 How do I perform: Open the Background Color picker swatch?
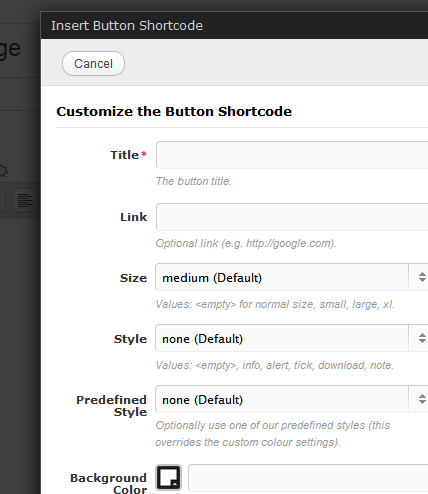(x=169, y=478)
